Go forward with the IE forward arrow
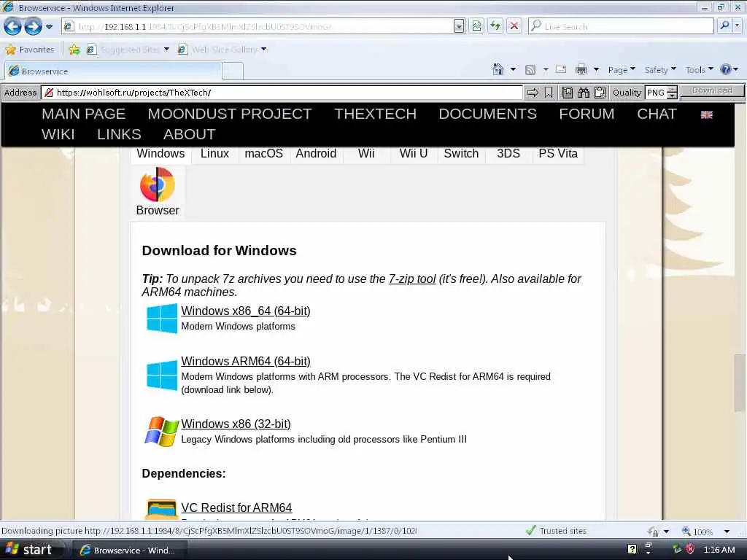The width and height of the screenshot is (747, 560). [33, 27]
